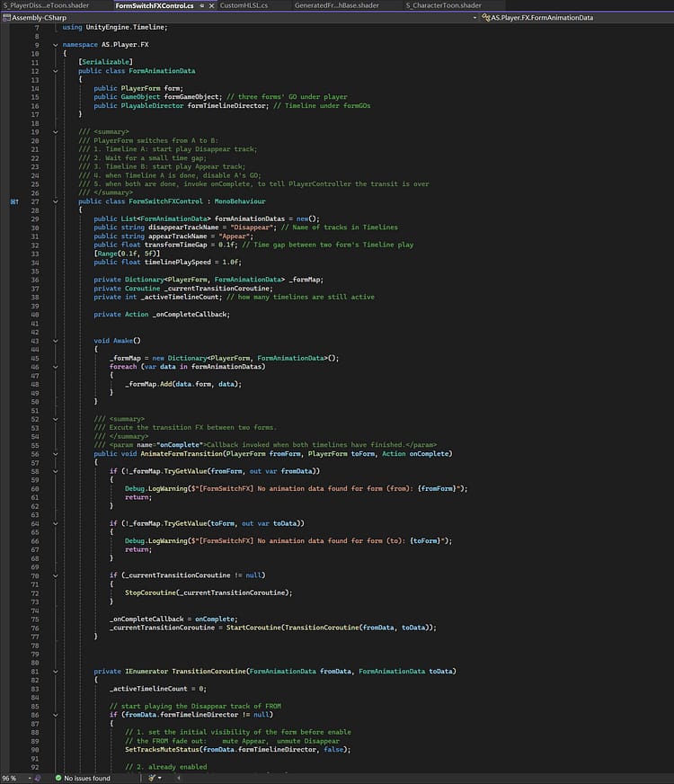Place cursor on PlayableDirector type at line 16

click(x=152, y=105)
